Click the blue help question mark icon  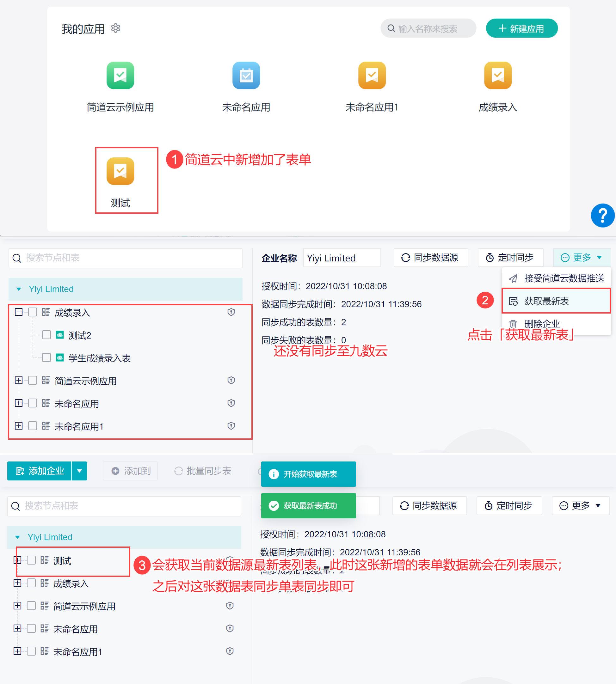click(602, 215)
